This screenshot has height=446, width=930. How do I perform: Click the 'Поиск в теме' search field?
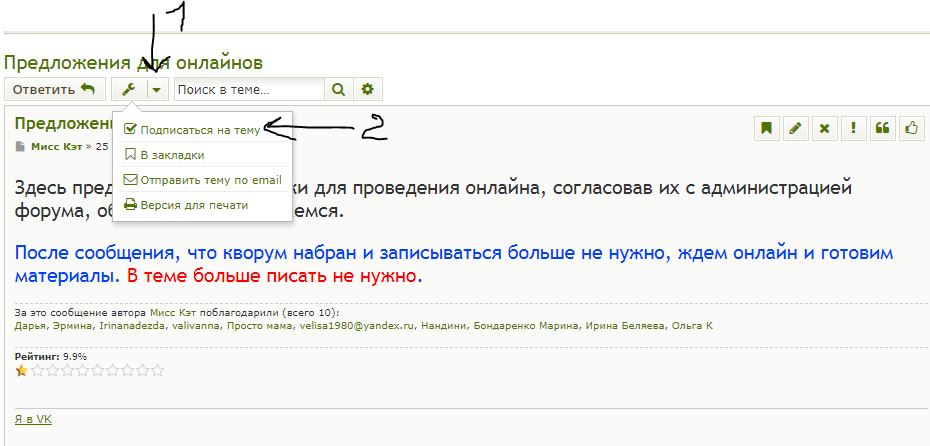click(250, 90)
